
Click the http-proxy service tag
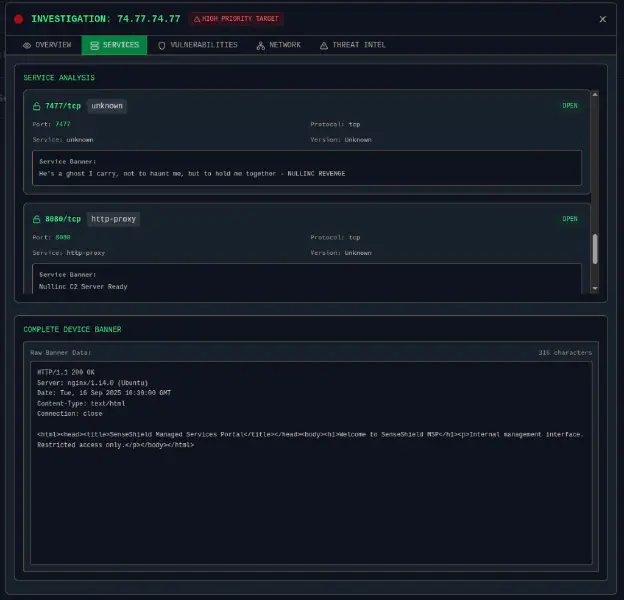(112, 219)
